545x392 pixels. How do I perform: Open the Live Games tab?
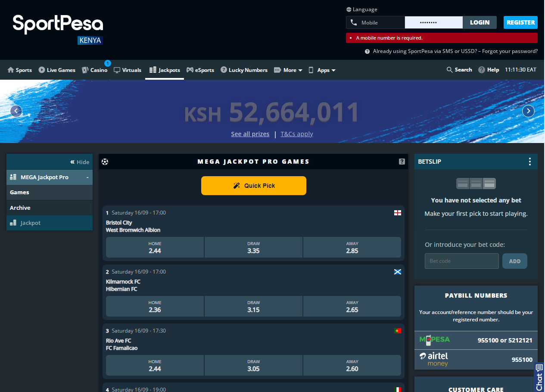click(x=57, y=70)
